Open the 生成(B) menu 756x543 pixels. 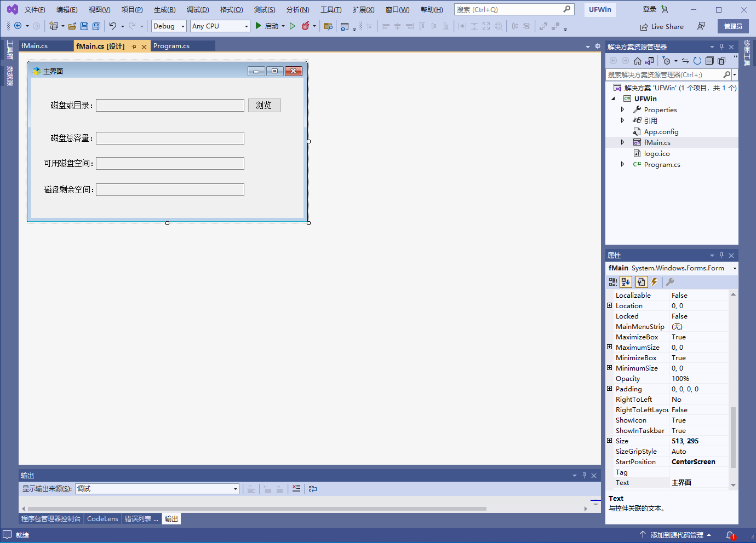point(164,10)
